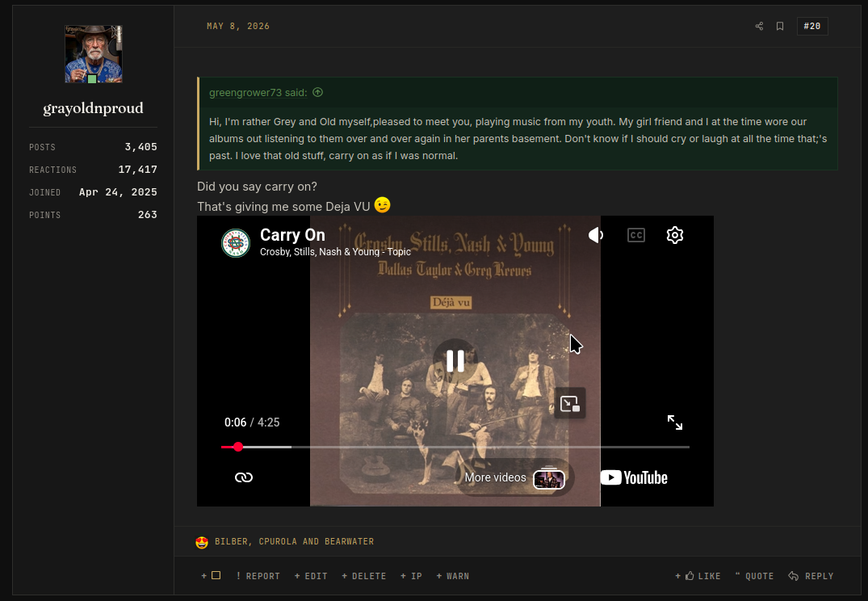The width and height of the screenshot is (868, 601).
Task: Click the greengrower73 said quote header
Action: tap(258, 93)
